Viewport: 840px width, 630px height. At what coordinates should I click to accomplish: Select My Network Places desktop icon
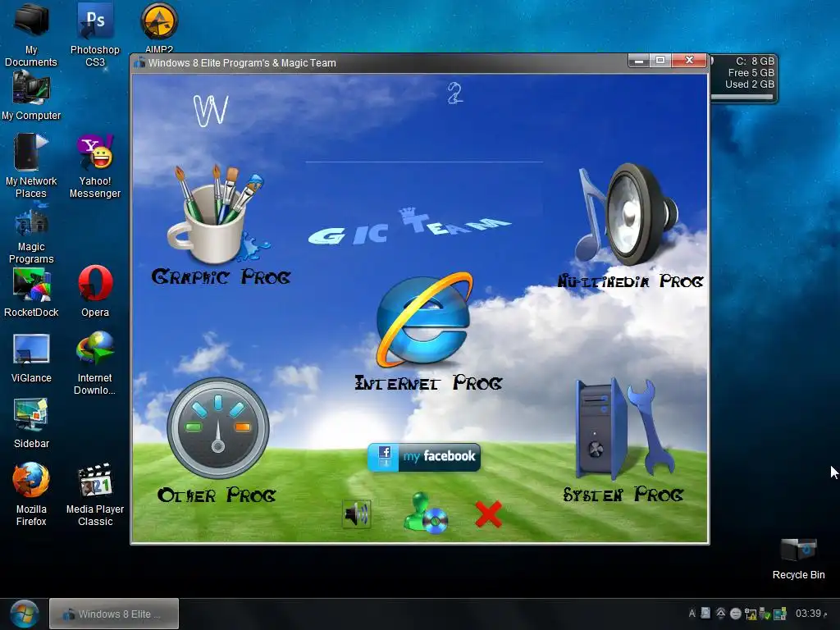tap(31, 166)
